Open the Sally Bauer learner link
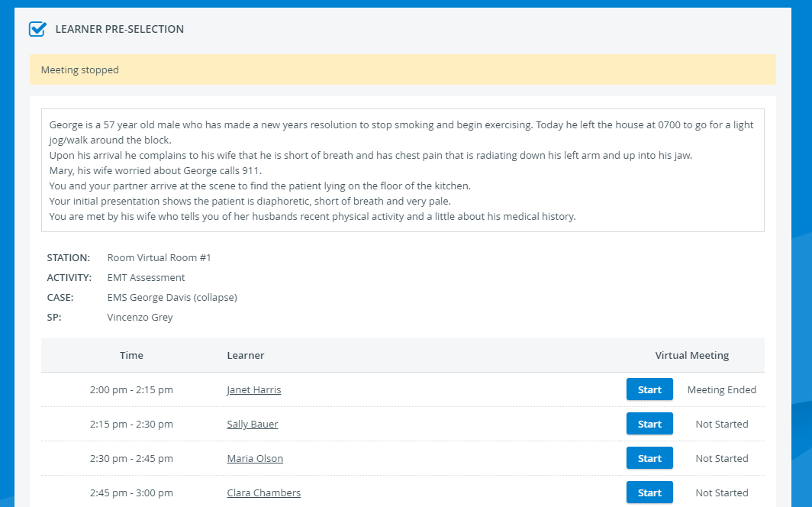 (x=252, y=424)
